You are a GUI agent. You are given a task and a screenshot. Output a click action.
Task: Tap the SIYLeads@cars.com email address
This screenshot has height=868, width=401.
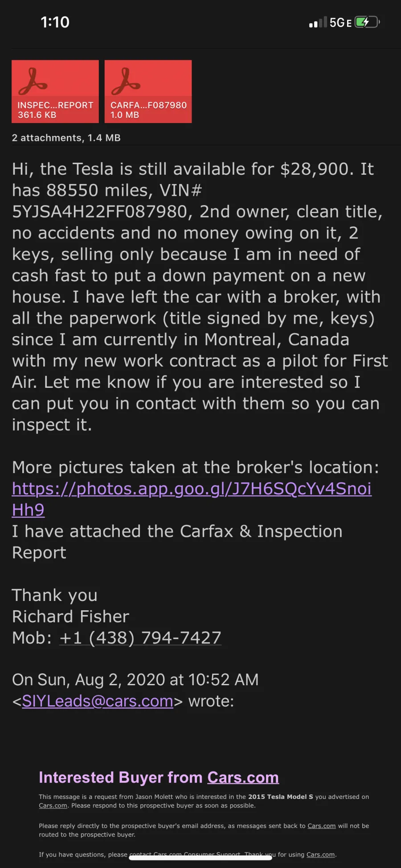(x=98, y=701)
